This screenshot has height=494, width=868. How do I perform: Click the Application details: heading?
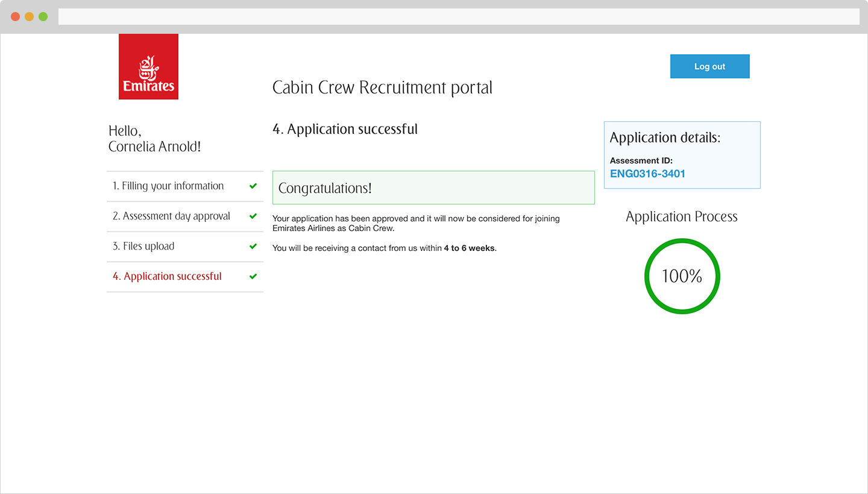[x=665, y=138]
